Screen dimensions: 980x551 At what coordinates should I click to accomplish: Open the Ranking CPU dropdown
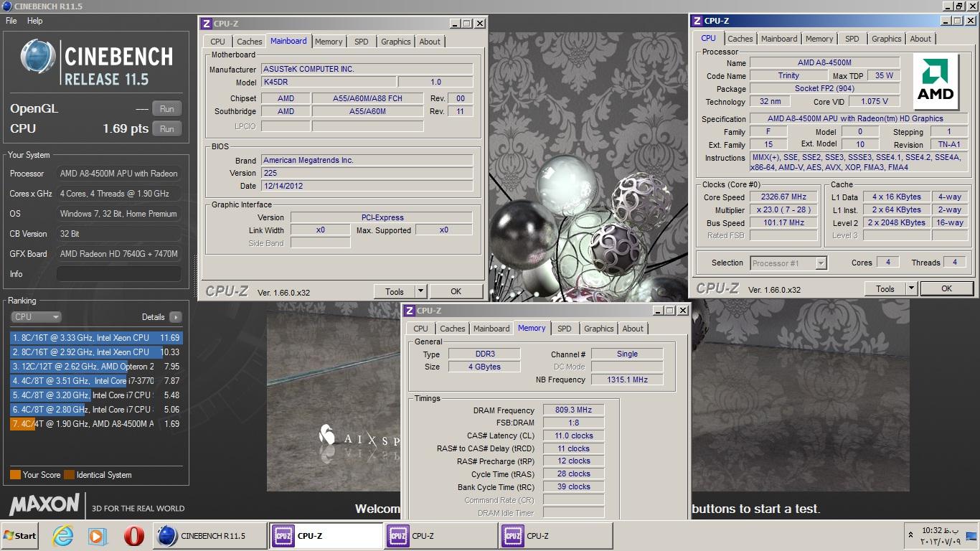click(x=36, y=317)
